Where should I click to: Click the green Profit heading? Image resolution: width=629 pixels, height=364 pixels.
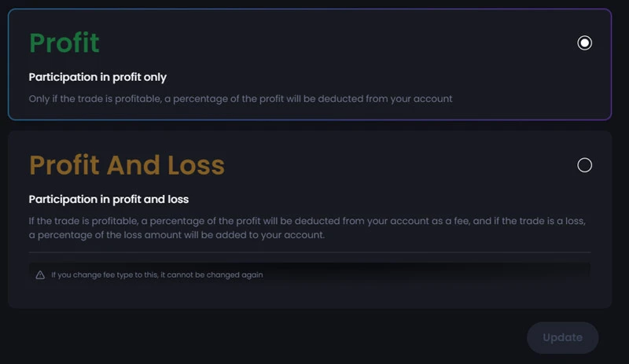pyautogui.click(x=64, y=42)
